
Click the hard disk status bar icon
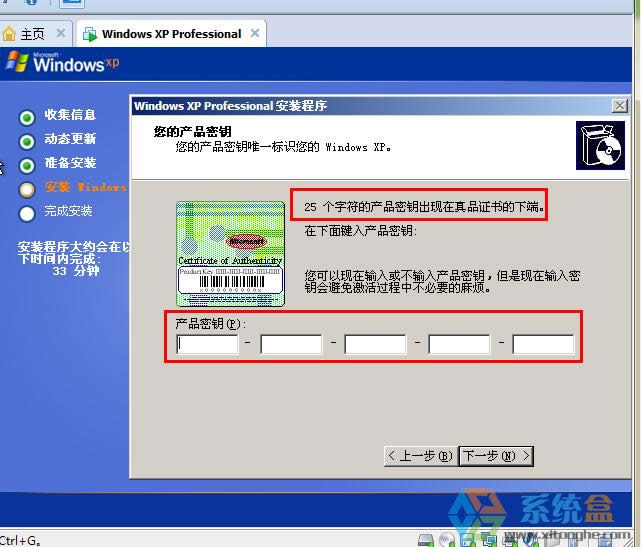tap(426, 540)
